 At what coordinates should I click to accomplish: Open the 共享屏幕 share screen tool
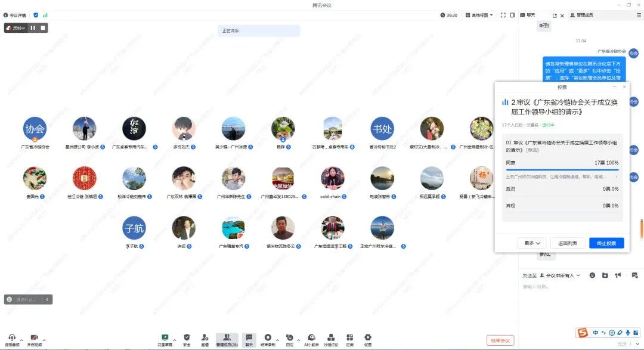[165, 340]
